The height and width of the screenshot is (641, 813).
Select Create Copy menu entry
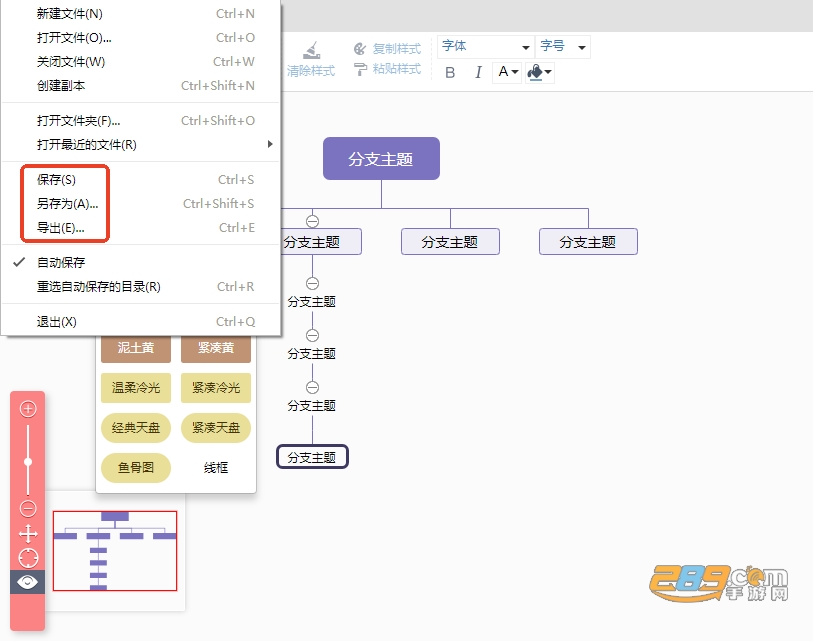coord(141,85)
